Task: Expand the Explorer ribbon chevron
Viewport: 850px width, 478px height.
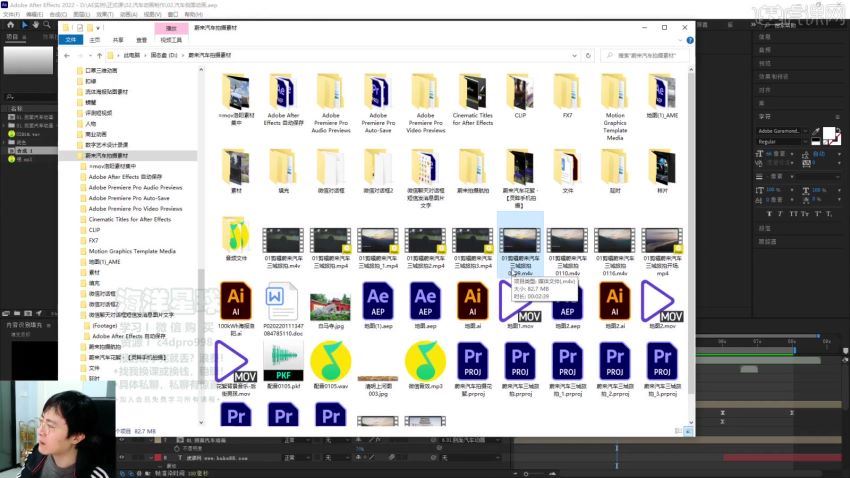Action: click(680, 40)
